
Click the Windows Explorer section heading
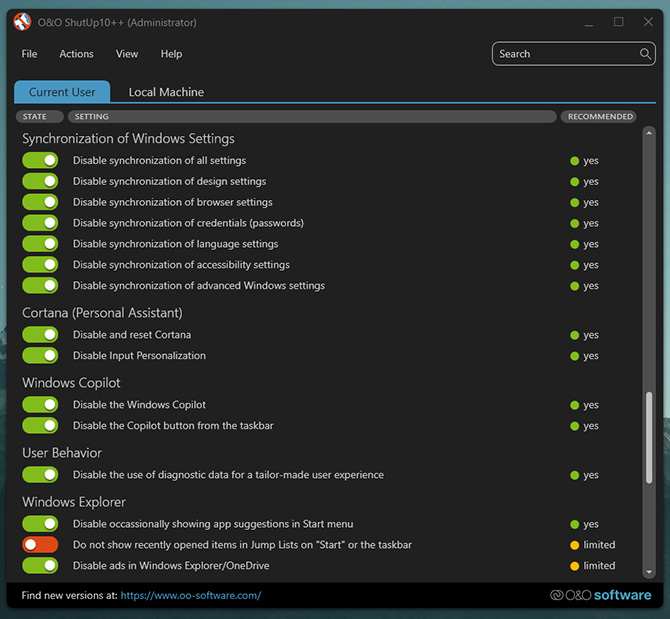click(74, 502)
